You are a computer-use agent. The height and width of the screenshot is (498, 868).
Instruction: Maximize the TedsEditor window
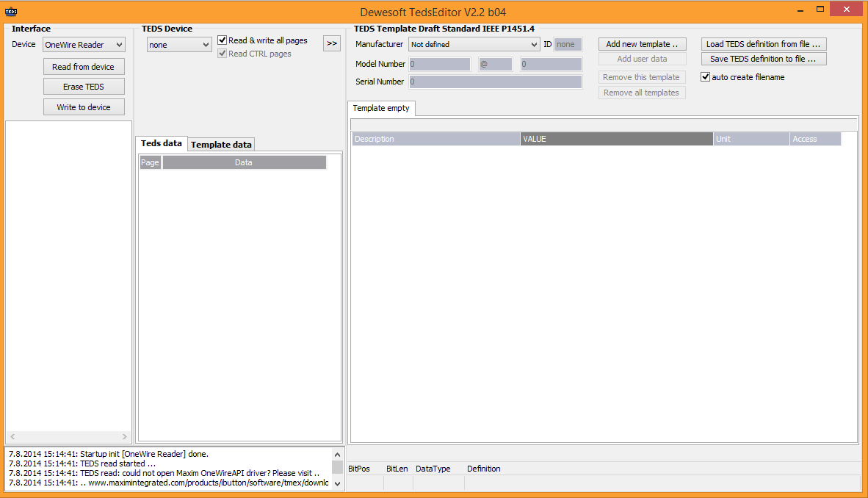[x=820, y=10]
